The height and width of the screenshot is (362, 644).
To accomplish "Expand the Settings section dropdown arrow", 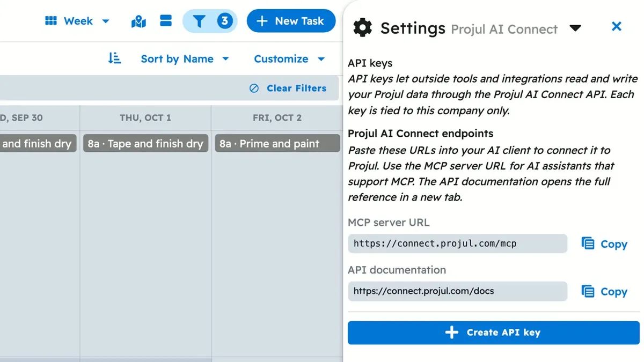I will pyautogui.click(x=575, y=28).
